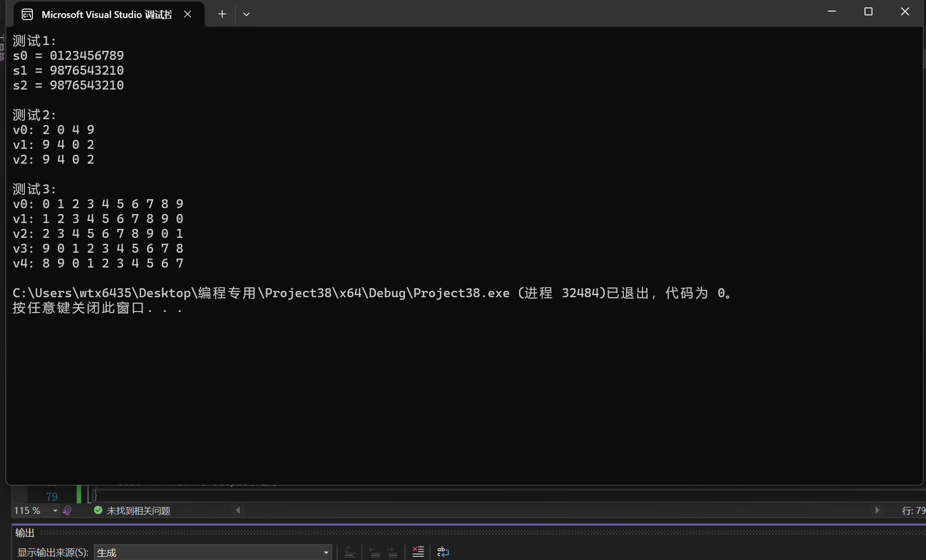
Task: Click the green check '未找到相关问题' status icon
Action: (x=98, y=510)
